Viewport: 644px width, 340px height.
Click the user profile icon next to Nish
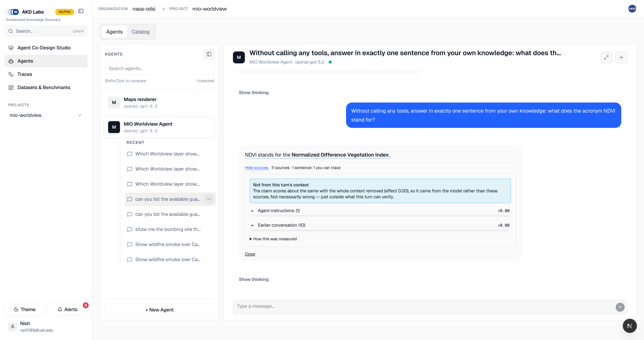click(12, 327)
